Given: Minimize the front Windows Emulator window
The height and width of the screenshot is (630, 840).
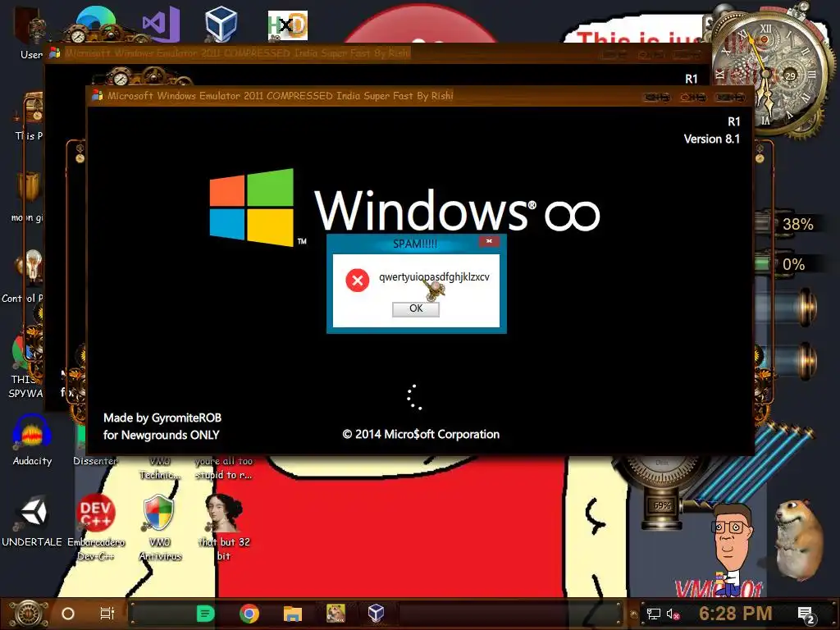Looking at the screenshot, I should pyautogui.click(x=657, y=97).
